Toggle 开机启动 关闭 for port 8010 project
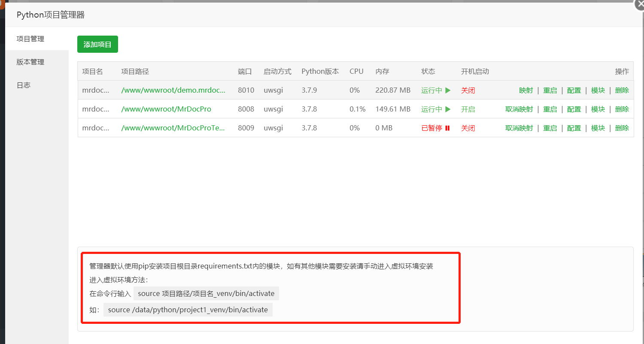644x344 pixels. click(468, 91)
